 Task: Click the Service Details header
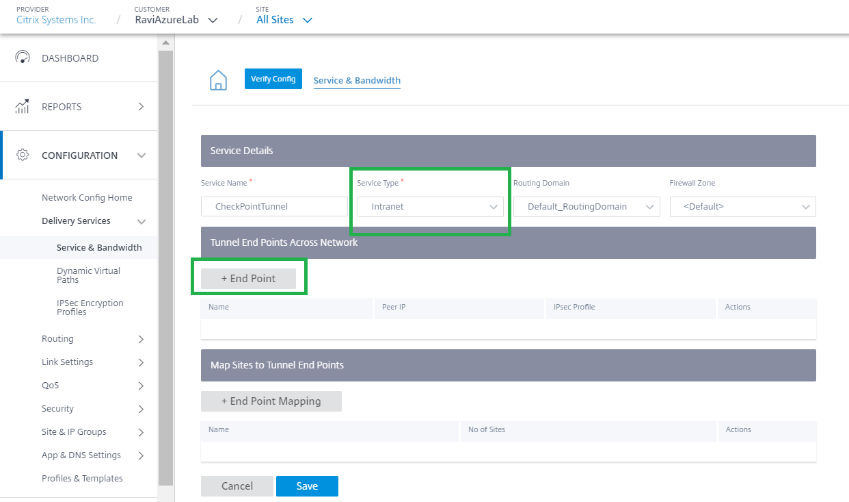(x=508, y=151)
